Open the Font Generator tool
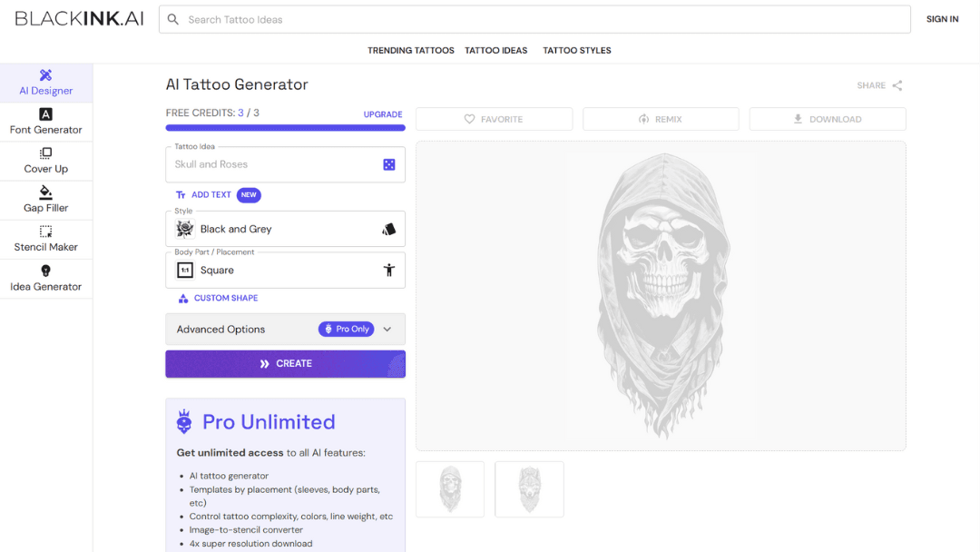 point(45,122)
